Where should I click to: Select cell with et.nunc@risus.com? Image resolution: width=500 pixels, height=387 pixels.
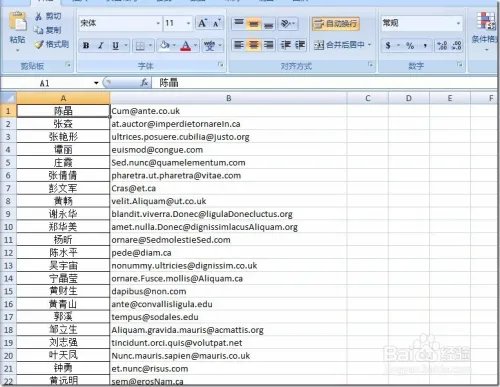pyautogui.click(x=228, y=369)
